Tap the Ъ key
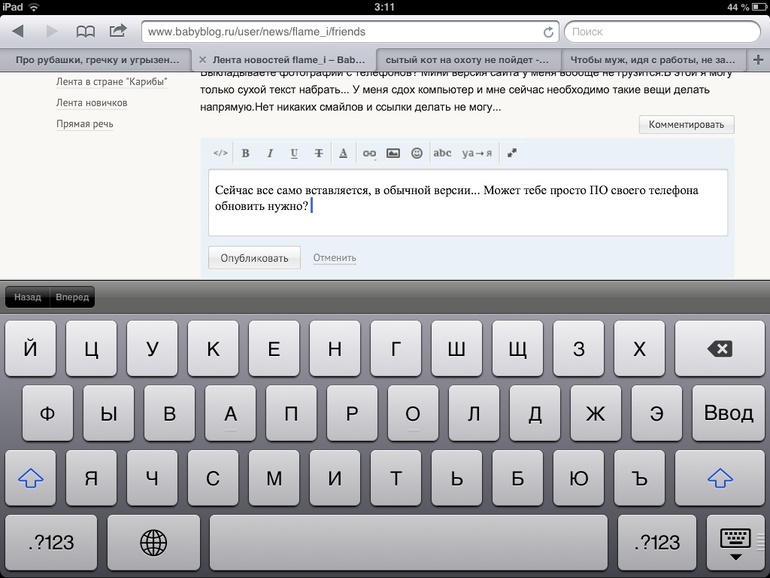770x578 pixels. pyautogui.click(x=639, y=478)
